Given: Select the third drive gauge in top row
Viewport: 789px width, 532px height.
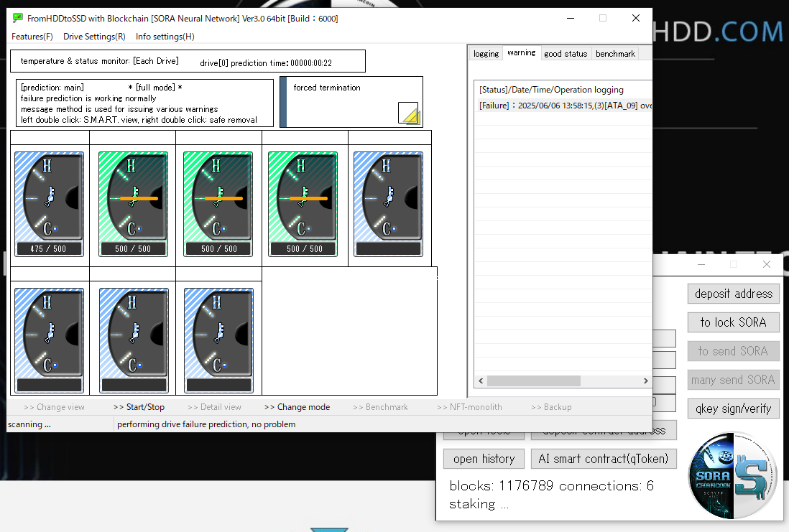Looking at the screenshot, I should (x=218, y=204).
